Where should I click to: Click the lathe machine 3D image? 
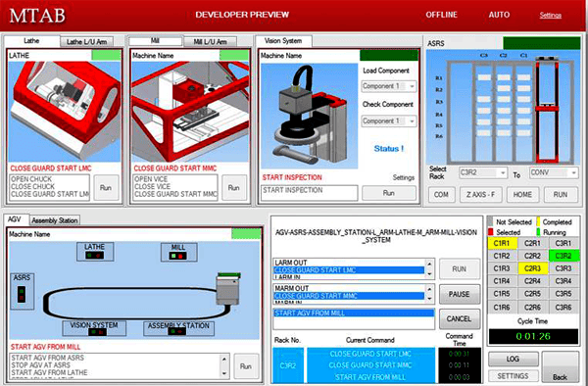pyautogui.click(x=64, y=112)
